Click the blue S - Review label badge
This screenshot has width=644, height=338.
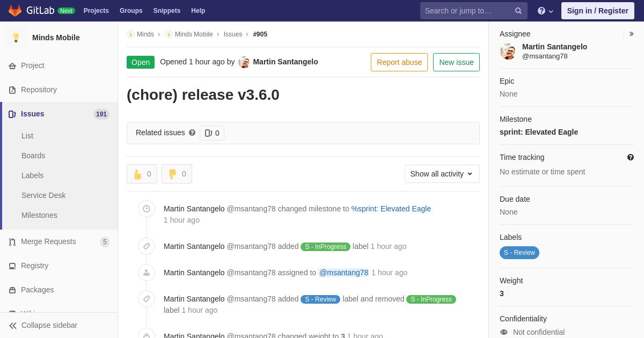519,253
